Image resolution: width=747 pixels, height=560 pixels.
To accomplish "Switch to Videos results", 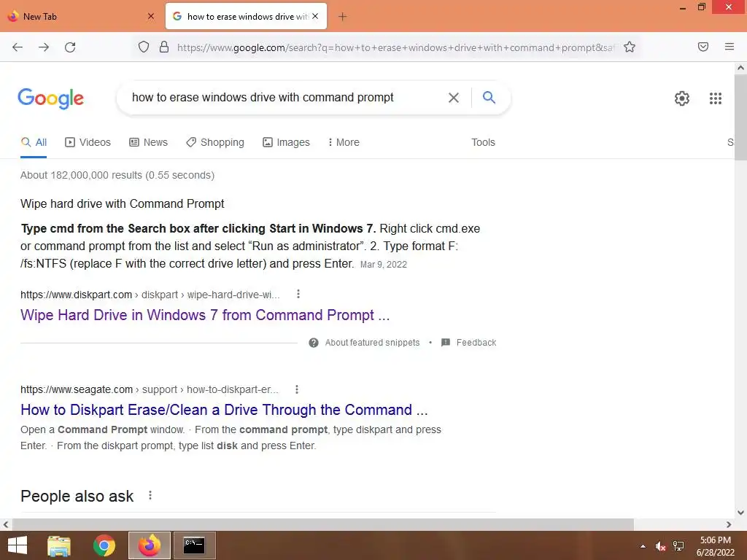I will (x=88, y=142).
